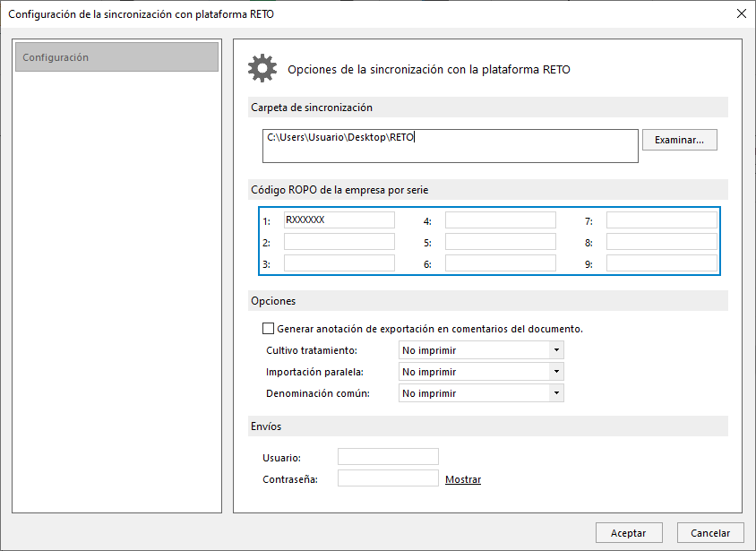
Task: Click ROPO code field for series 1
Action: pos(339,220)
